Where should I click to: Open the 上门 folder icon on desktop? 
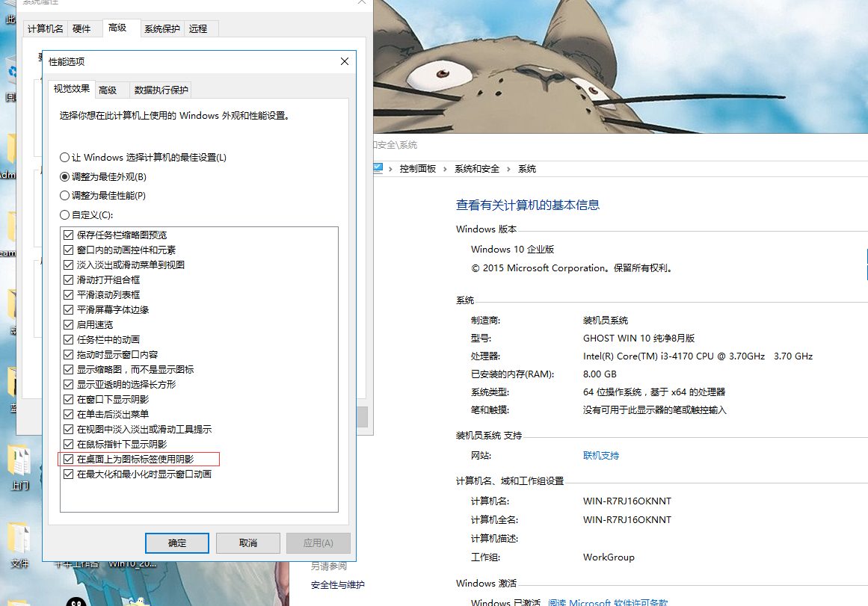pos(19,469)
